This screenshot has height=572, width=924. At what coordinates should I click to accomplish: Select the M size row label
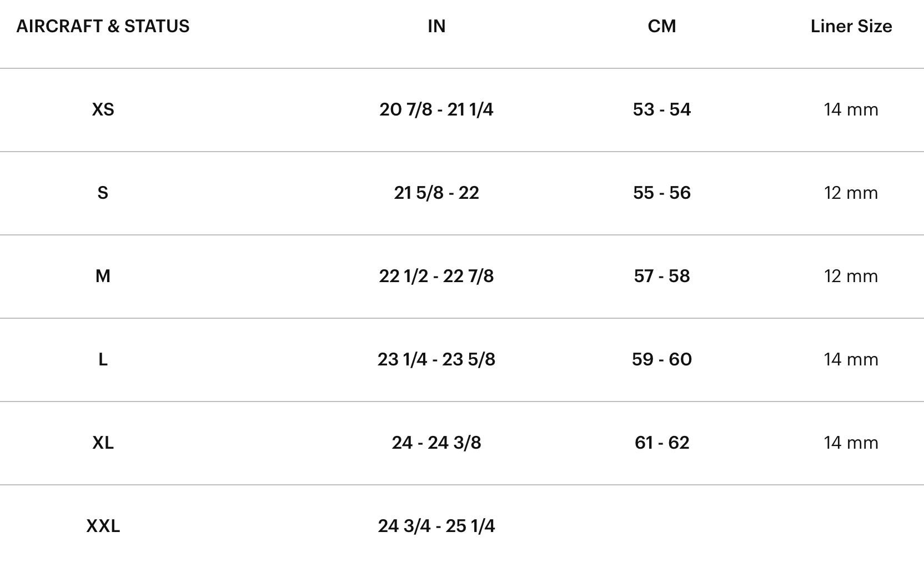pos(103,276)
